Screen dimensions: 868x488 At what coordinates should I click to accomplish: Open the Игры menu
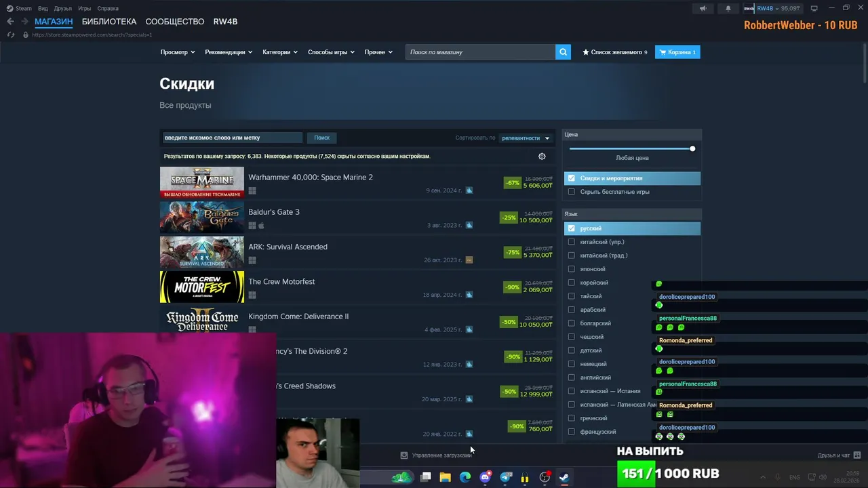coord(84,8)
